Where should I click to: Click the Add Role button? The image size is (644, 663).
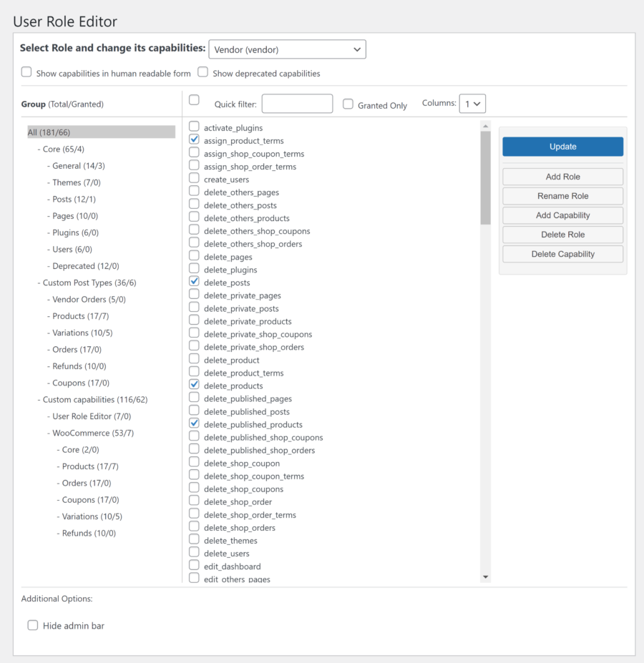(562, 177)
